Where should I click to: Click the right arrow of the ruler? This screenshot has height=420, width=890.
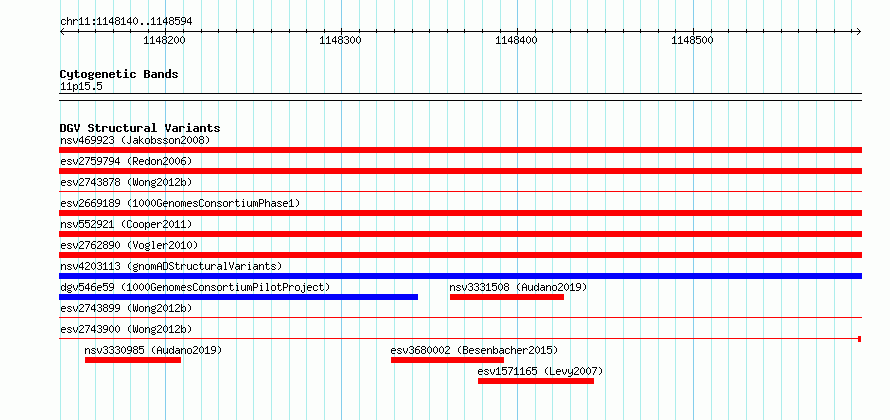pos(859,32)
